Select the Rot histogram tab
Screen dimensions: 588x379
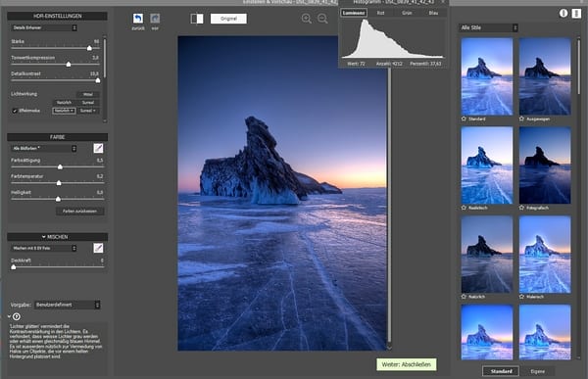[380, 13]
